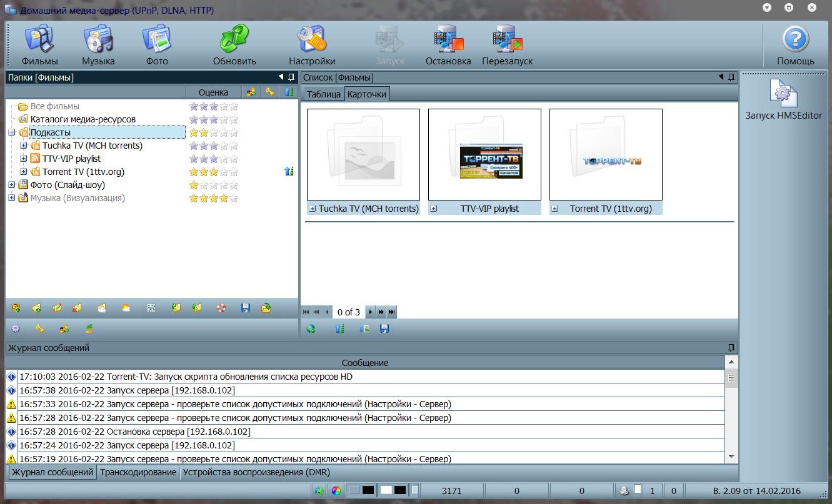
Task: Click the Перезапуск restart server icon
Action: click(508, 45)
